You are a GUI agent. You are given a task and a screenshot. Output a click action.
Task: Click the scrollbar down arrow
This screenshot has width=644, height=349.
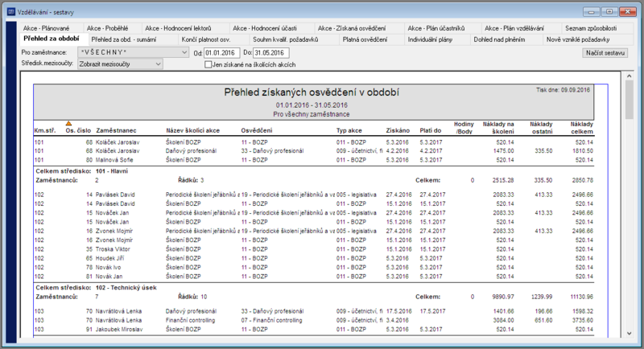(x=630, y=334)
